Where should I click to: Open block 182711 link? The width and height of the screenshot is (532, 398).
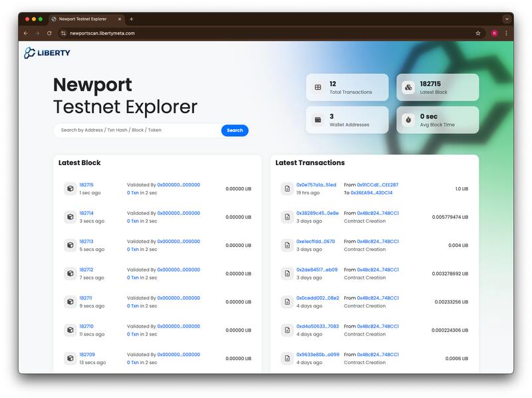point(86,298)
